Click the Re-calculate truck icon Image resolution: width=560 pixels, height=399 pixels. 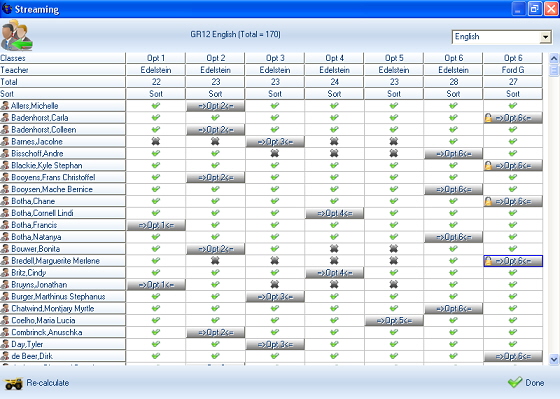14,384
